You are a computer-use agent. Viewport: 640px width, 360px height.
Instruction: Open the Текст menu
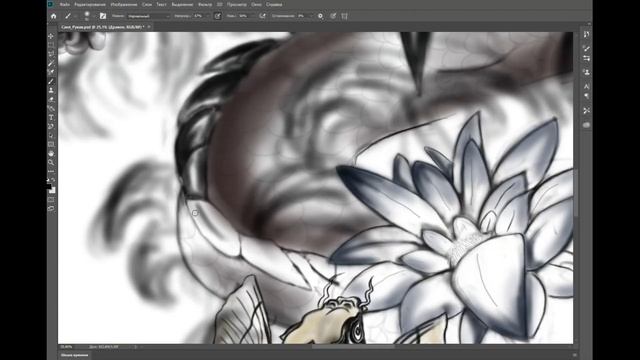coord(161,4)
